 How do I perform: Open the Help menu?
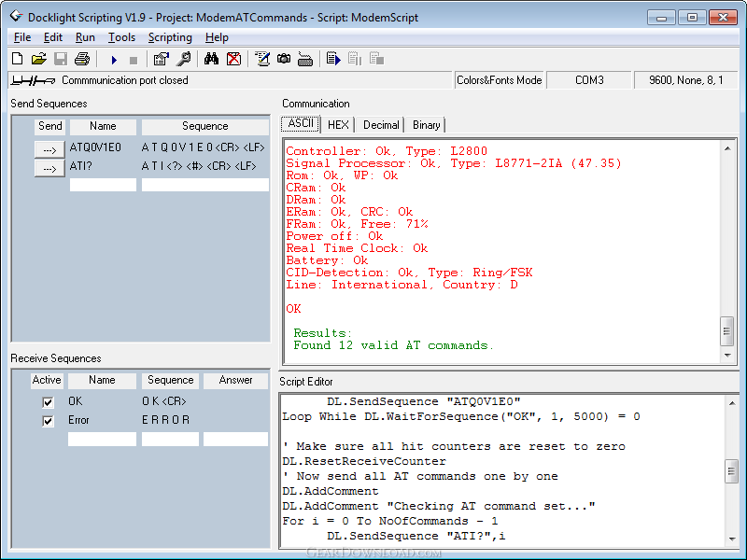click(x=217, y=37)
